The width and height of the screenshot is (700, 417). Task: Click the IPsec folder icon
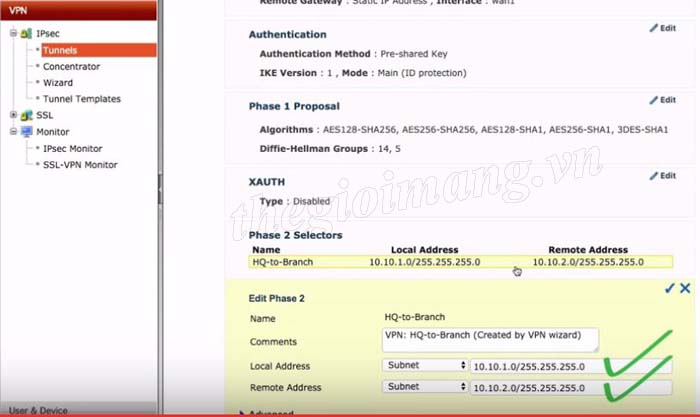point(26,33)
